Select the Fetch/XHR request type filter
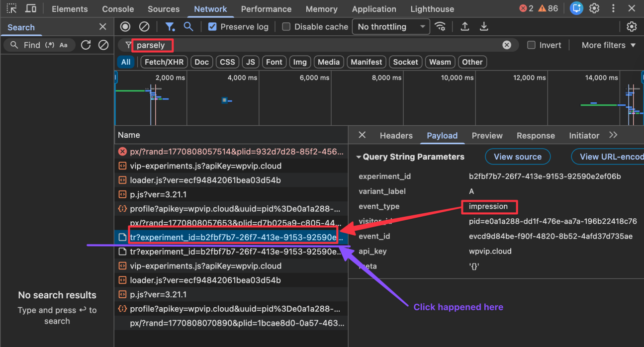Viewport: 644px width, 347px height. point(164,62)
